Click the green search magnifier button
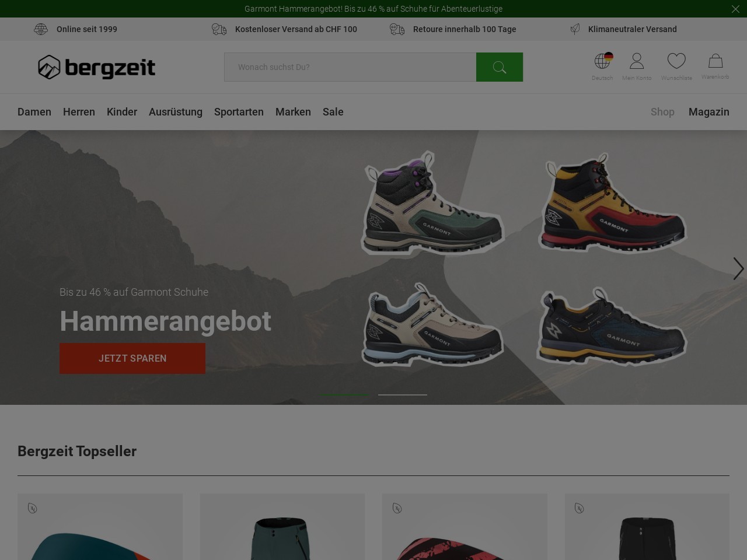This screenshot has width=747, height=560. point(500,67)
